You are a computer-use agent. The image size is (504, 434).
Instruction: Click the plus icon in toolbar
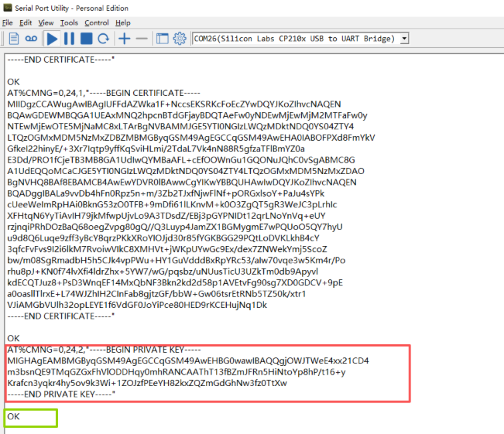pos(125,39)
